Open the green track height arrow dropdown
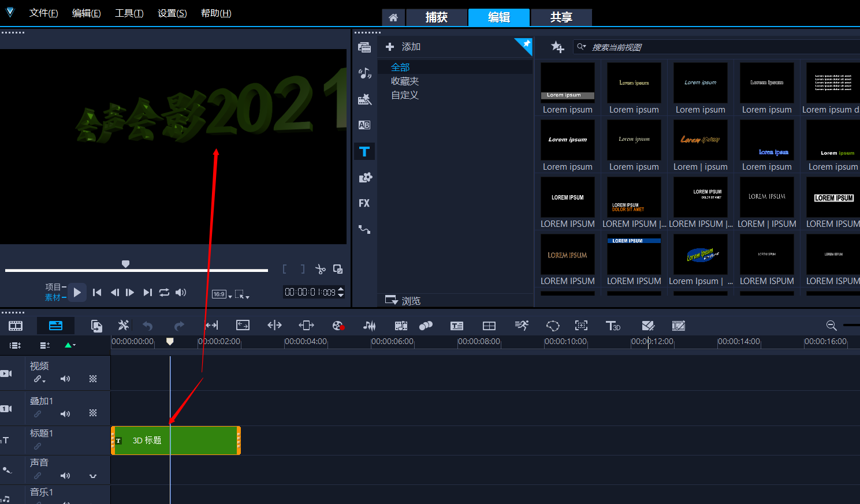The height and width of the screenshot is (504, 860). (x=70, y=345)
